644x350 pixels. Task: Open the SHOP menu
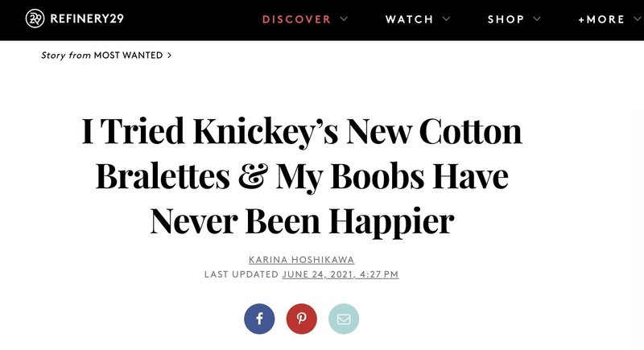[x=506, y=19]
